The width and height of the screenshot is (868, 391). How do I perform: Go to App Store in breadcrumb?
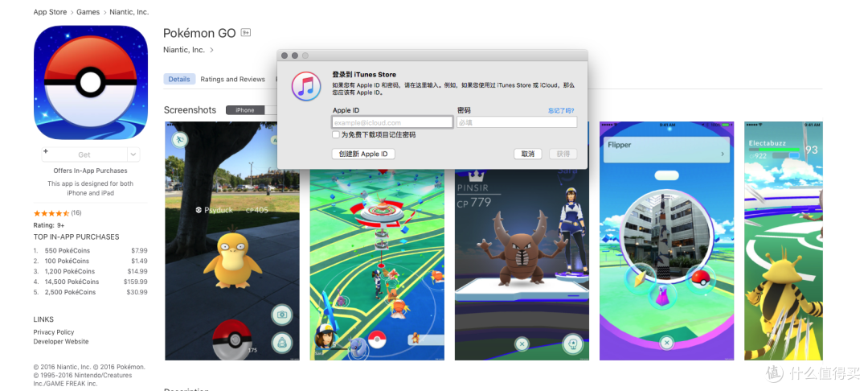pyautogui.click(x=50, y=12)
